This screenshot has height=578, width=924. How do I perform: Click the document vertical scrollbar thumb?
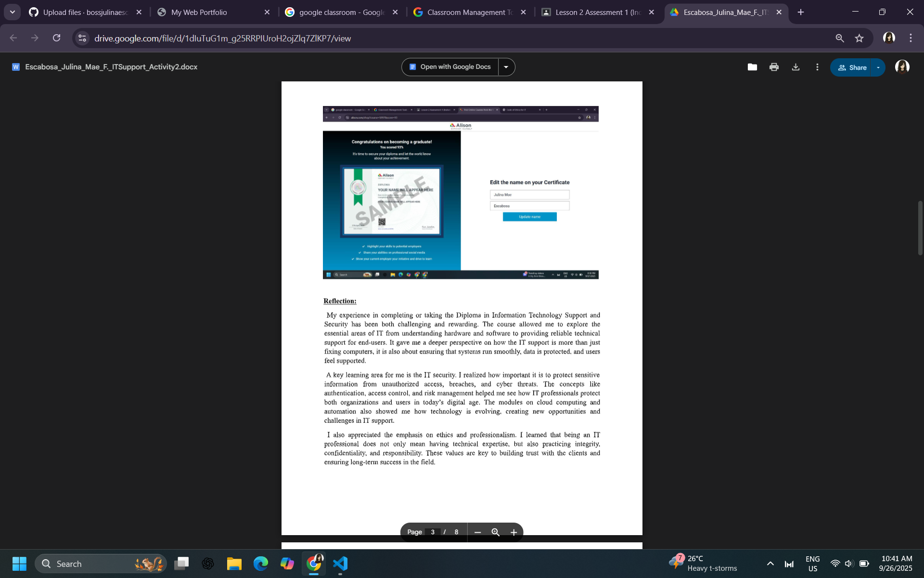click(x=920, y=228)
